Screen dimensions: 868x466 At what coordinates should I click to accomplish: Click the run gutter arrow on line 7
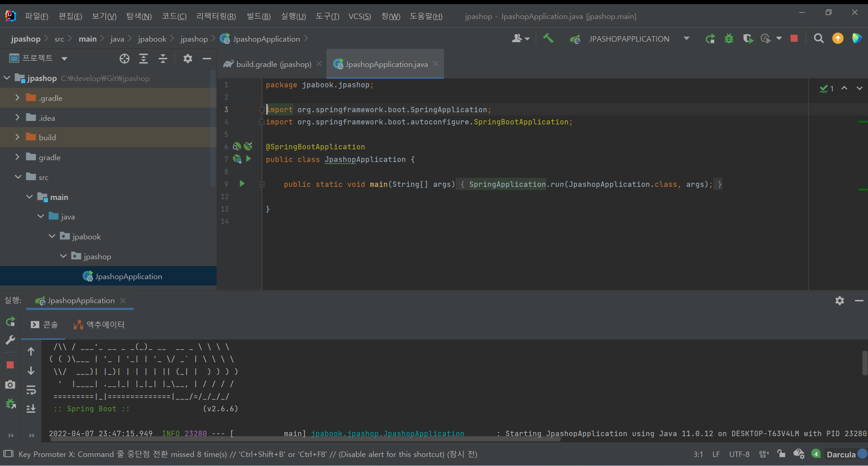click(249, 159)
